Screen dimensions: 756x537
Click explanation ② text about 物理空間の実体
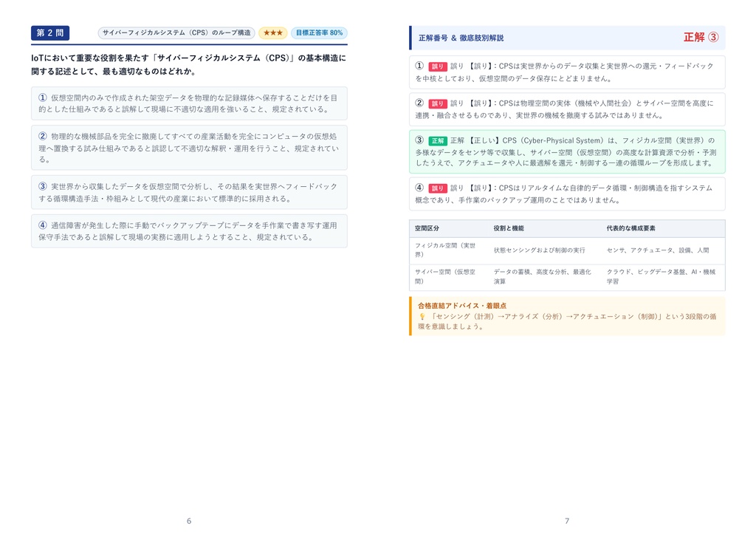(564, 109)
